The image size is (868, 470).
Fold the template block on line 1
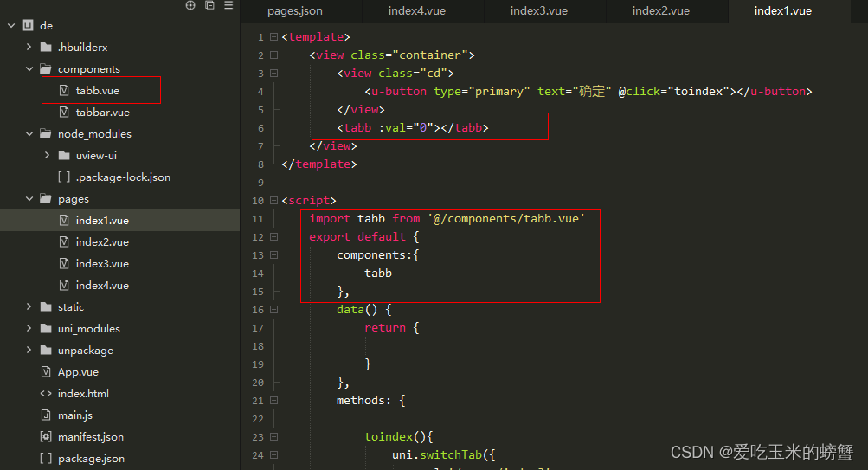click(x=273, y=36)
